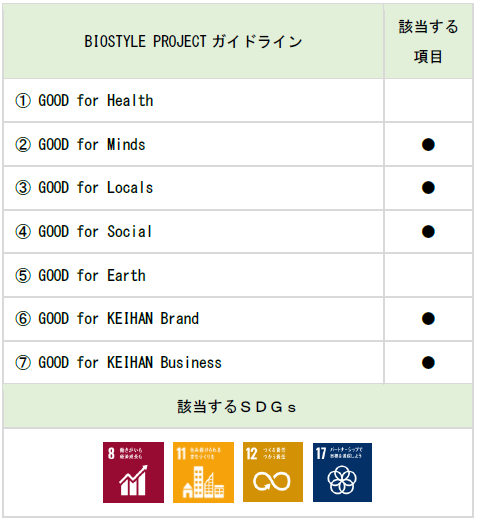Click the circled number ⑦ marker
The width and height of the screenshot is (477, 521).
(23, 363)
